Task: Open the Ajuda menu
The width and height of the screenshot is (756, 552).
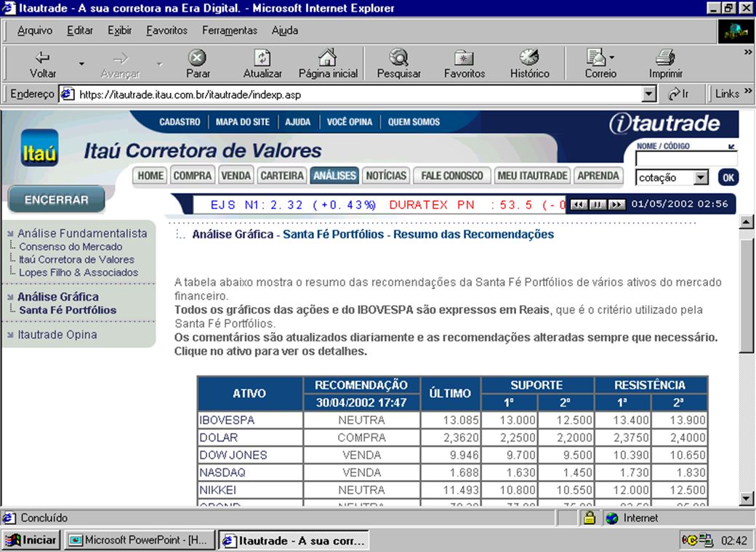Action: point(284,31)
